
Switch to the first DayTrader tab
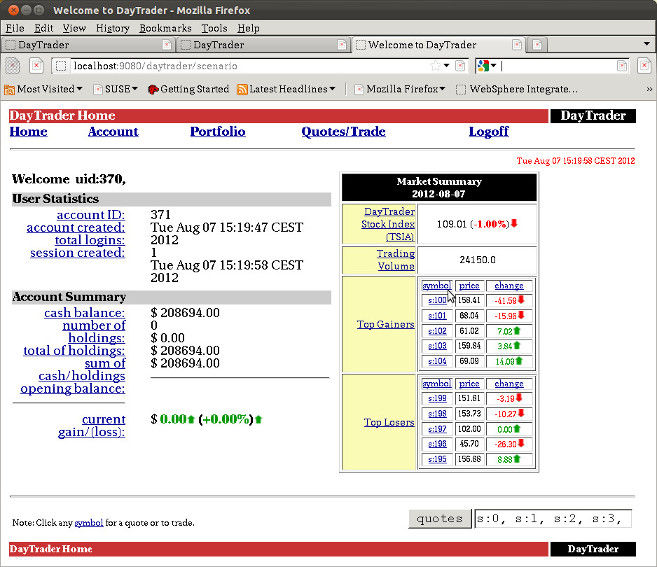(x=88, y=44)
